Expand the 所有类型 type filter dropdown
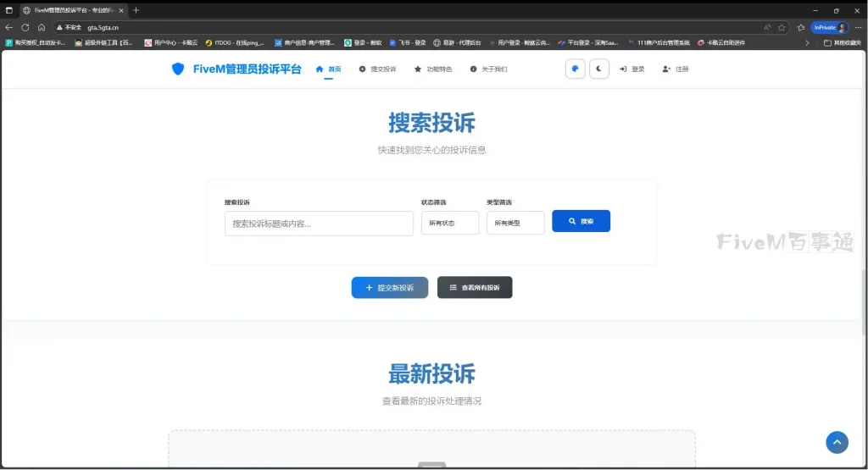Image resolution: width=868 pixels, height=470 pixels. pos(515,223)
